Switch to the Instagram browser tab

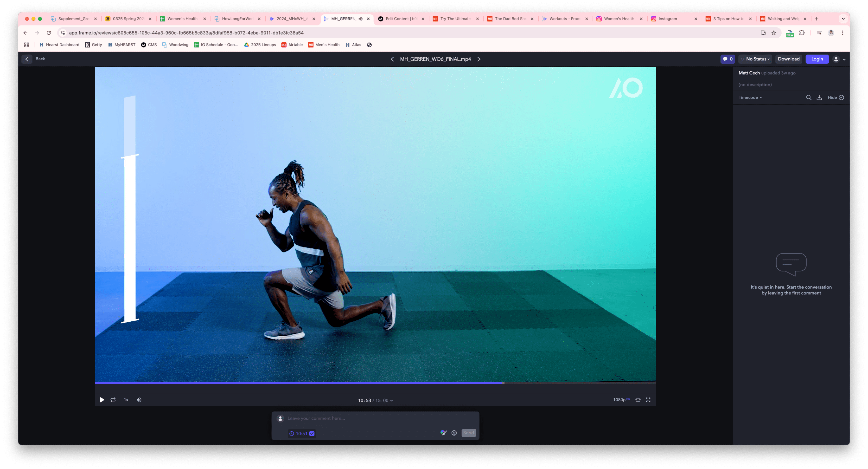(668, 19)
